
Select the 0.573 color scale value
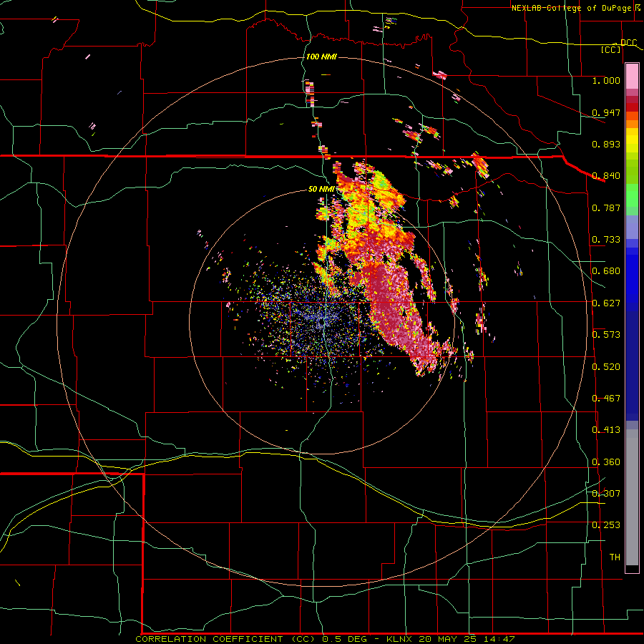pyautogui.click(x=606, y=335)
